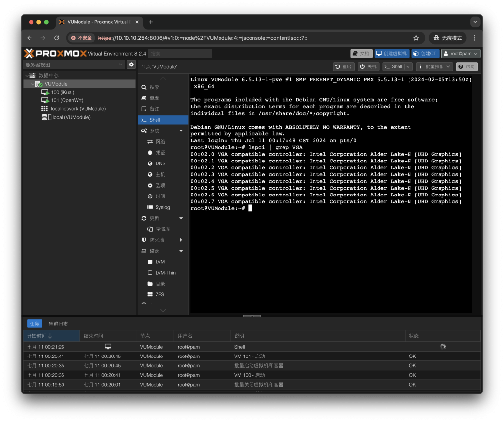Expand the 防火墙 menu section
This screenshot has width=504, height=422.
click(x=181, y=240)
